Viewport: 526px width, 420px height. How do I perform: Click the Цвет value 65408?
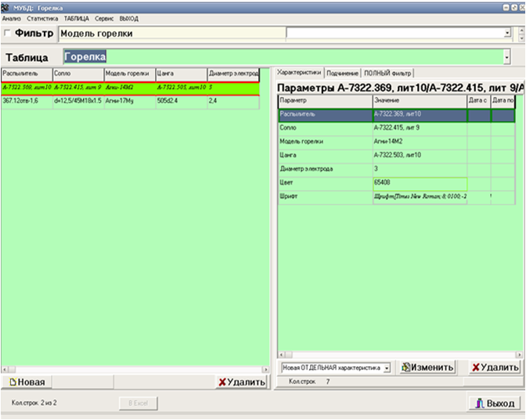coord(420,183)
